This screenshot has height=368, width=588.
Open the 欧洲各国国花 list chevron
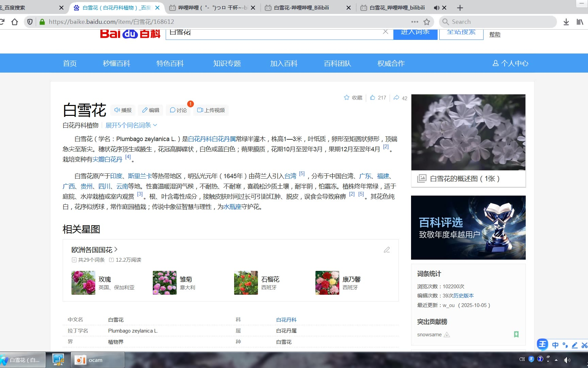click(x=116, y=249)
